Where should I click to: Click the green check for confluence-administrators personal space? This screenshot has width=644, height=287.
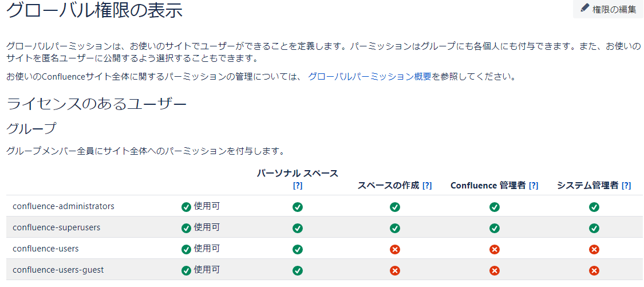(x=298, y=207)
